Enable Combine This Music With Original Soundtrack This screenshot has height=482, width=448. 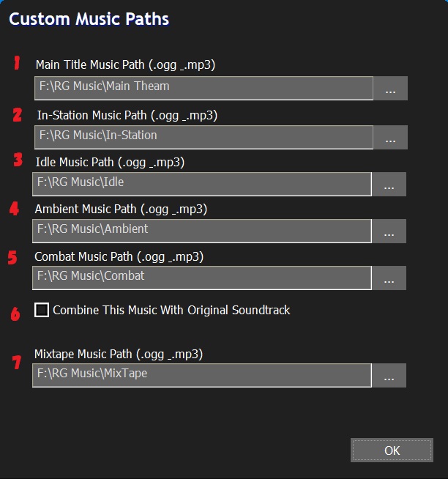pos(42,311)
